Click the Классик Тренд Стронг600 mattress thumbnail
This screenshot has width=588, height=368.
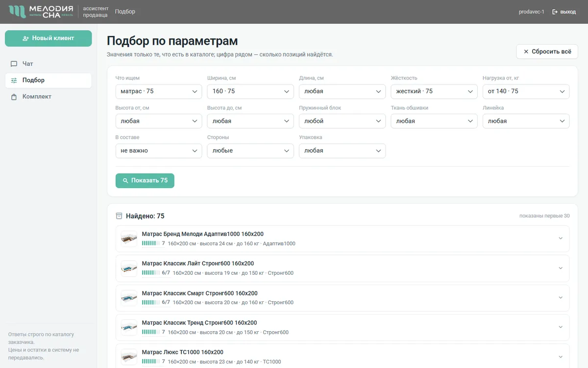tap(129, 327)
